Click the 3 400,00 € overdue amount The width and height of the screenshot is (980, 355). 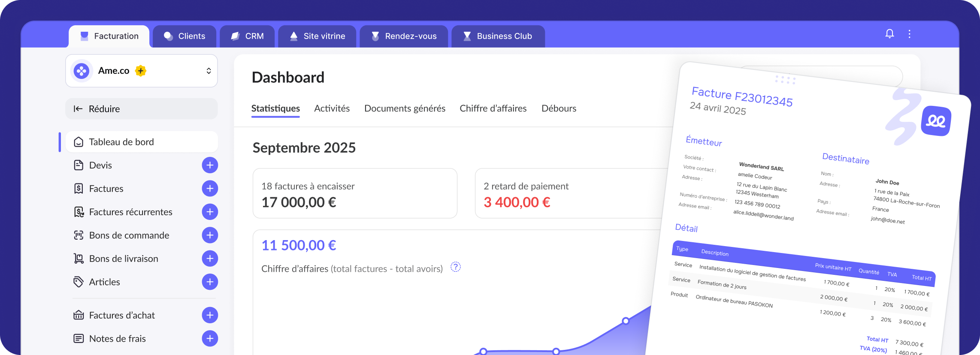517,202
